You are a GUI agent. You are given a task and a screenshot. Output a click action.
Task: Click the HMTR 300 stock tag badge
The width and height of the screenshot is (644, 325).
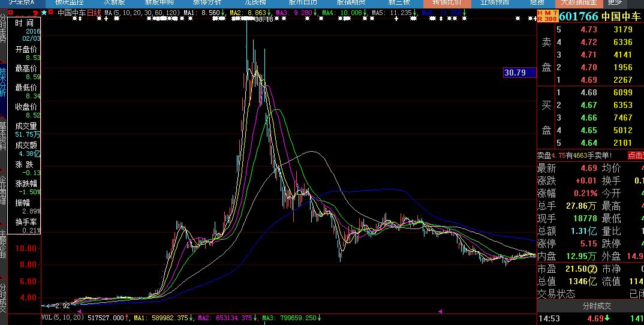click(546, 16)
